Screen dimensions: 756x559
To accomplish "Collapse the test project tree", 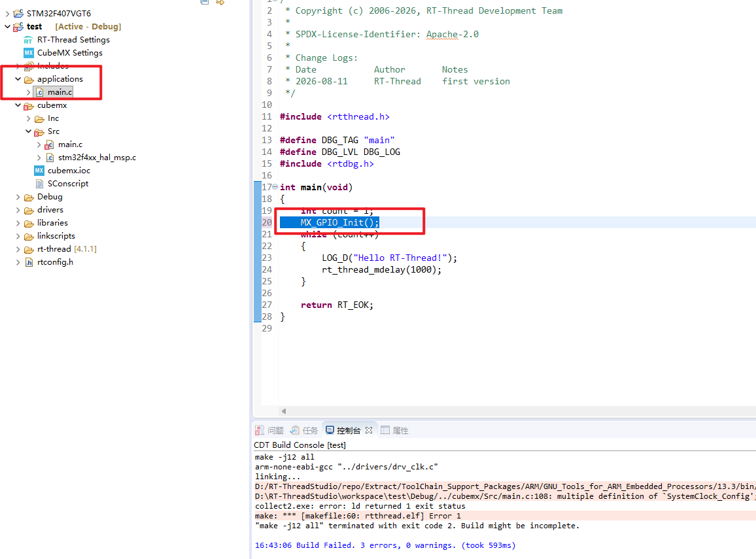I will pos(7,27).
